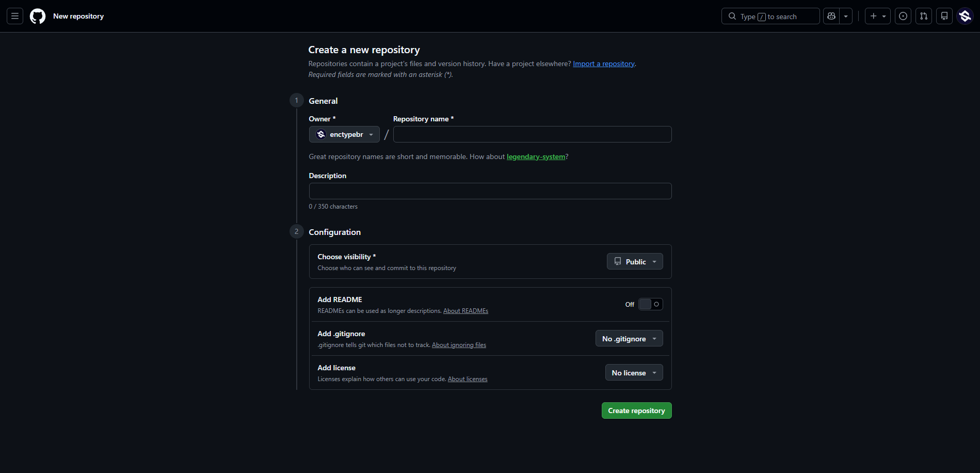
Task: Open the Repositories icon in header
Action: [944, 16]
